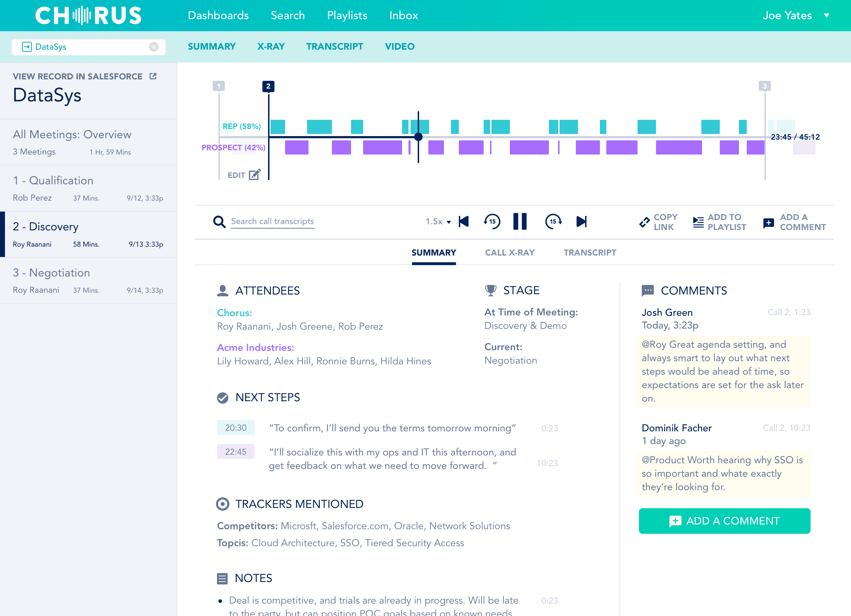Viewport: 851px width, 616px height.
Task: Click the Stage trophy icon
Action: click(490, 290)
